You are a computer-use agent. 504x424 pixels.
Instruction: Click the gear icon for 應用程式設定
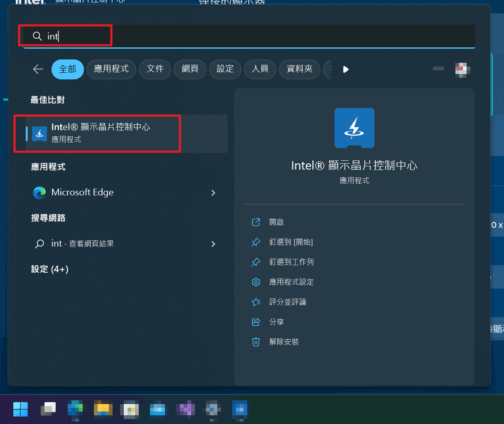(256, 282)
